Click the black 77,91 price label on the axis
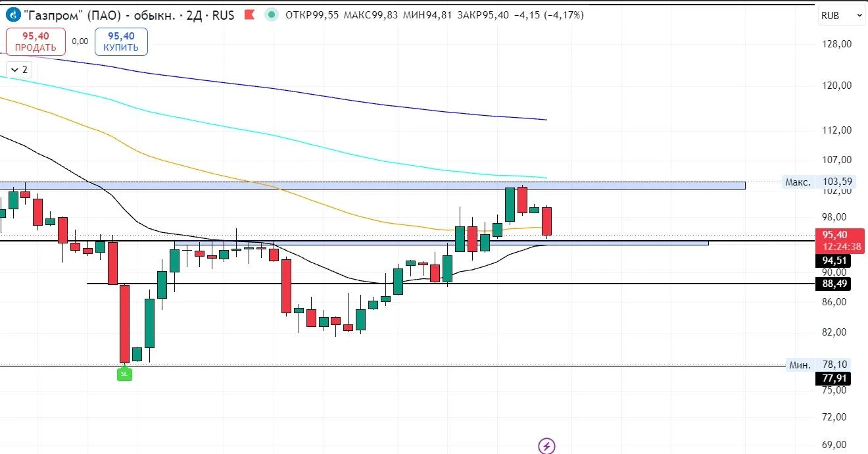 pyautogui.click(x=833, y=378)
